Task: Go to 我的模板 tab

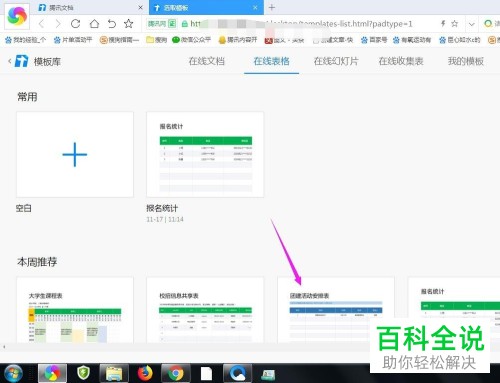Action: pyautogui.click(x=466, y=61)
